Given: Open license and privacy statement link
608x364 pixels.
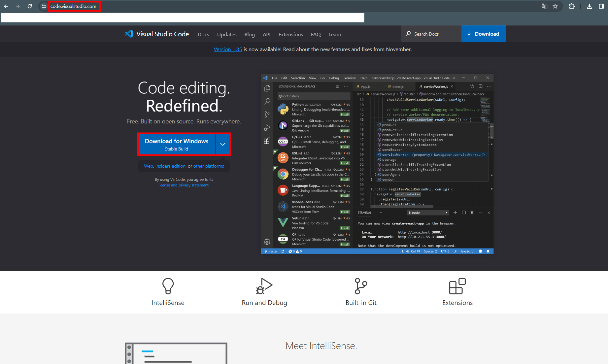Looking at the screenshot, I should click(x=184, y=185).
